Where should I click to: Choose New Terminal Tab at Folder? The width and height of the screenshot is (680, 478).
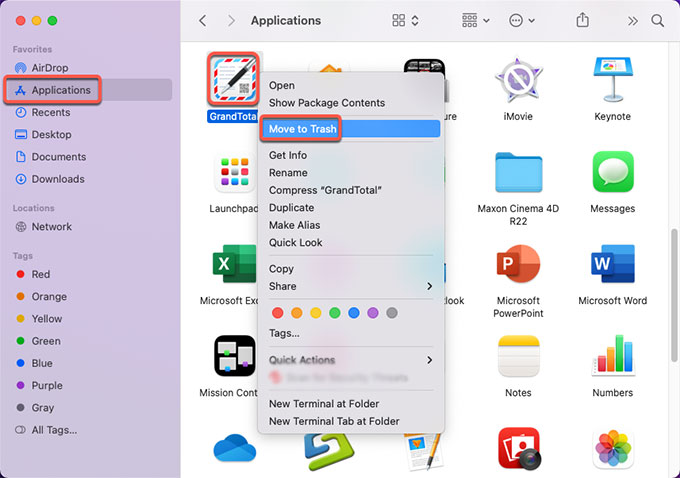tap(334, 421)
